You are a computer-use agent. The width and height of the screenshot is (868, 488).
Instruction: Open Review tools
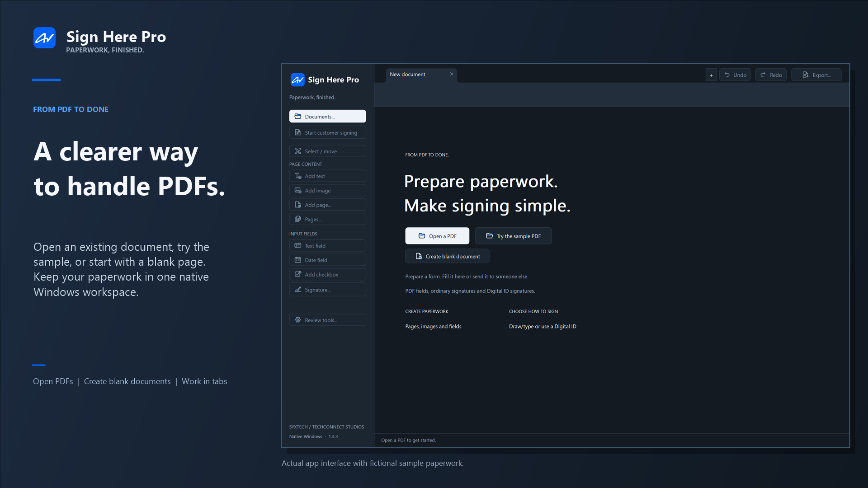[x=327, y=320]
